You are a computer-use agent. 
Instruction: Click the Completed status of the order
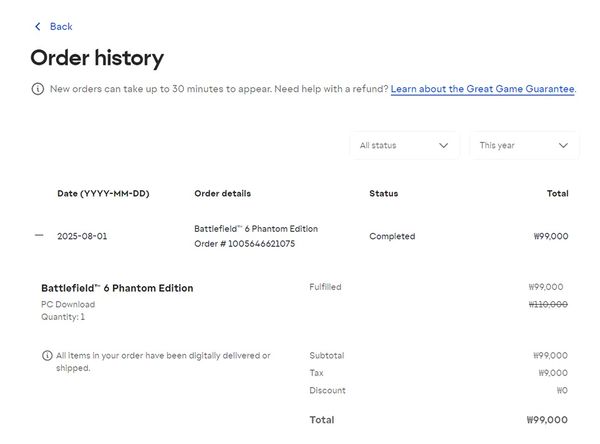(x=392, y=236)
